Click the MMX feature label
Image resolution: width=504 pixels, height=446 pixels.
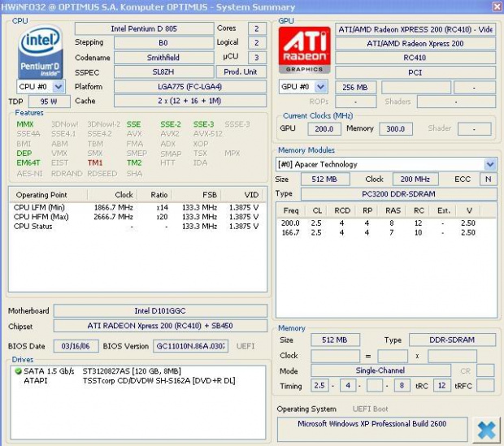click(x=25, y=124)
